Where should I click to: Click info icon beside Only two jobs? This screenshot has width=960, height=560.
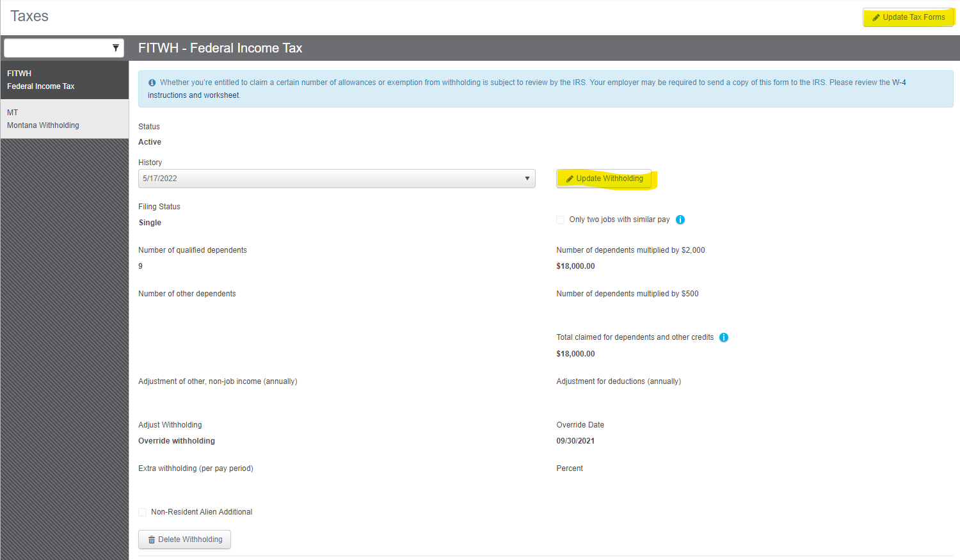coord(680,220)
